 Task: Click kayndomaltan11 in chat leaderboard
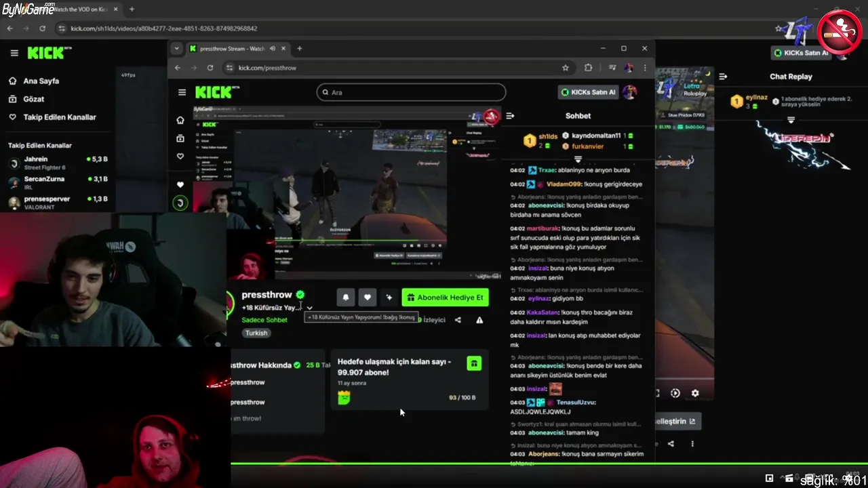click(596, 136)
